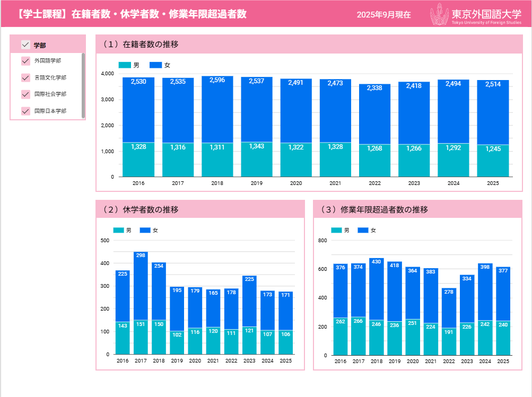Click the 男 legend swatch in the 在籍者数 chart
Screen dimensions: 532x397
[x=124, y=65]
